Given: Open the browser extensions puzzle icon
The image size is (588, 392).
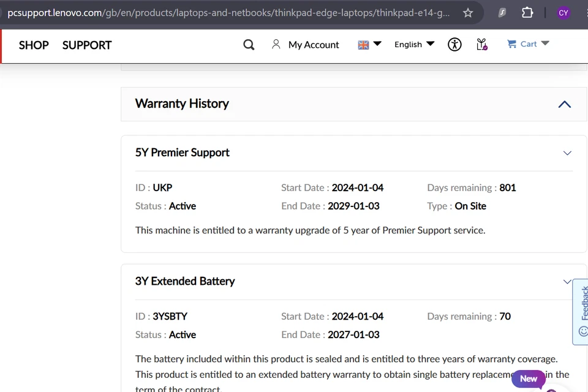Looking at the screenshot, I should pos(527,13).
